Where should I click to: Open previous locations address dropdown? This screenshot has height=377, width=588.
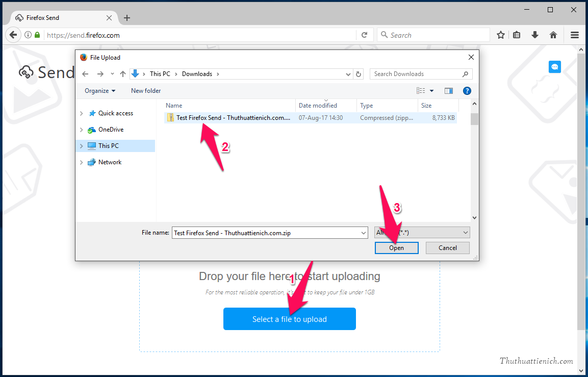348,74
